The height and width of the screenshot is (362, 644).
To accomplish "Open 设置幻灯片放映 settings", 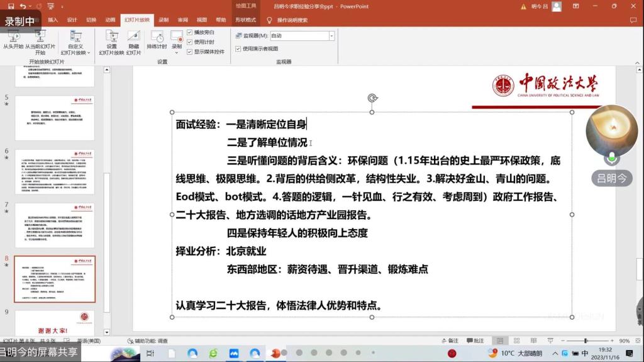I will pos(111,38).
